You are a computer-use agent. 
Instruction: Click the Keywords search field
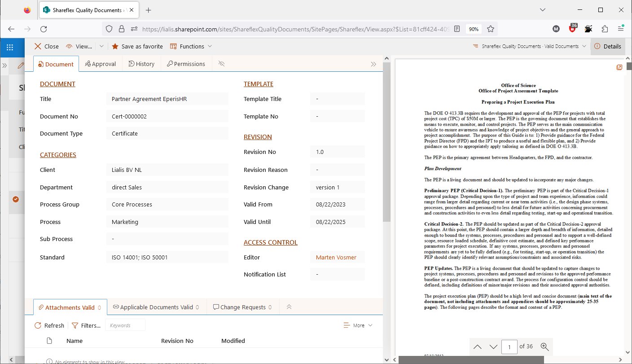tap(125, 325)
